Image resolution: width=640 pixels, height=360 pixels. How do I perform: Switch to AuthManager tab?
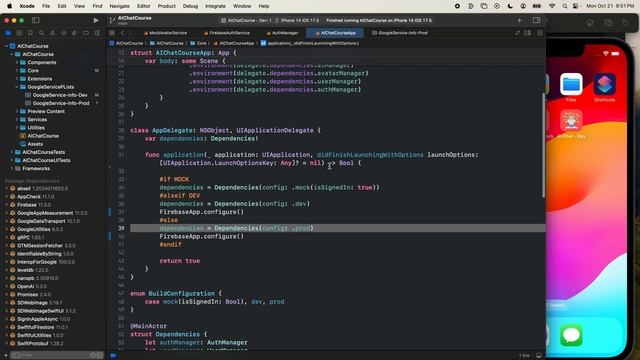point(282,33)
